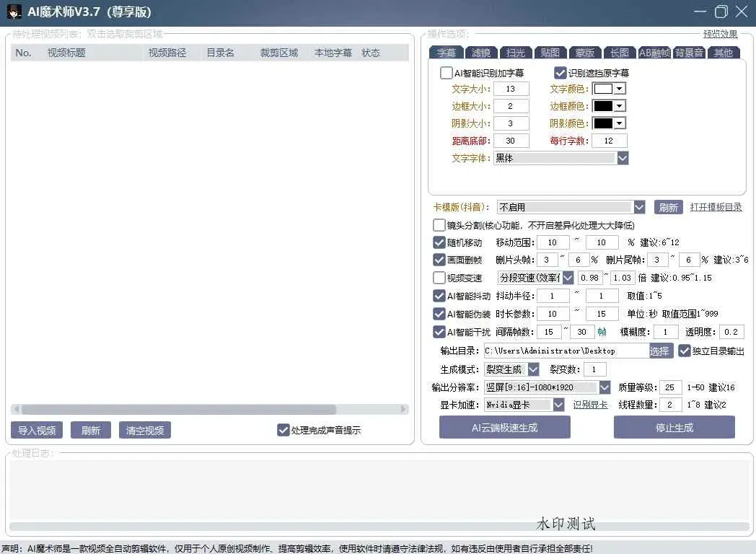Click the 停止生成 stop button
Viewport: 756px width, 554px height.
point(674,426)
